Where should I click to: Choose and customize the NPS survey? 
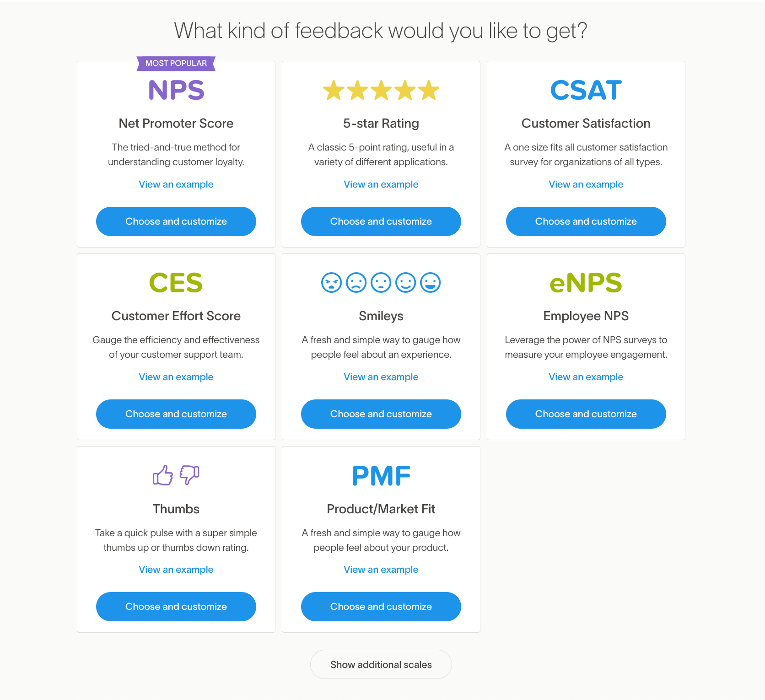(x=176, y=221)
